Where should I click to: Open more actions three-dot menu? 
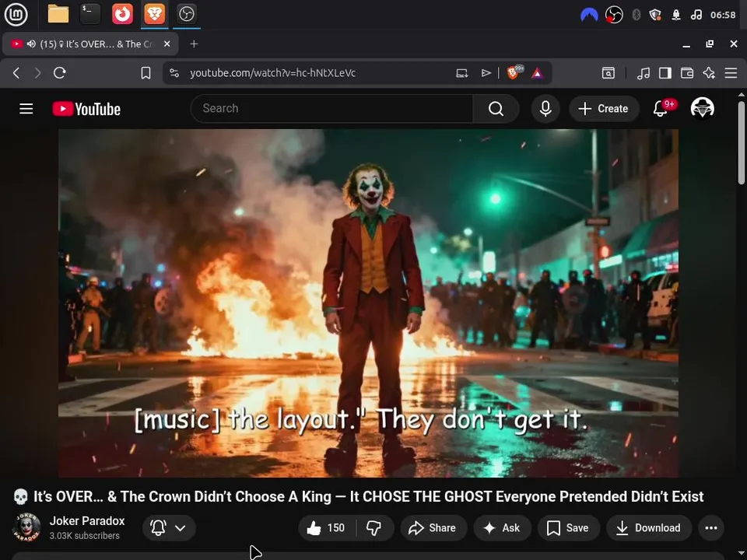click(x=710, y=527)
